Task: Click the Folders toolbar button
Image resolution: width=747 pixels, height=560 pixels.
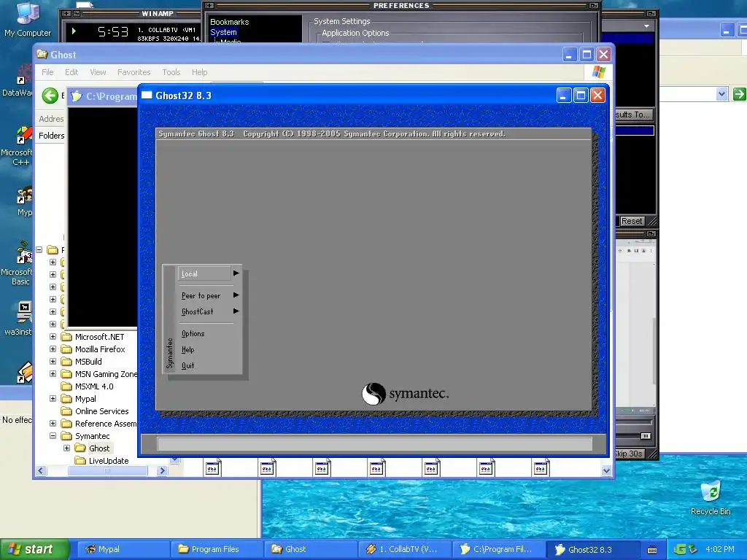Action: pos(51,136)
